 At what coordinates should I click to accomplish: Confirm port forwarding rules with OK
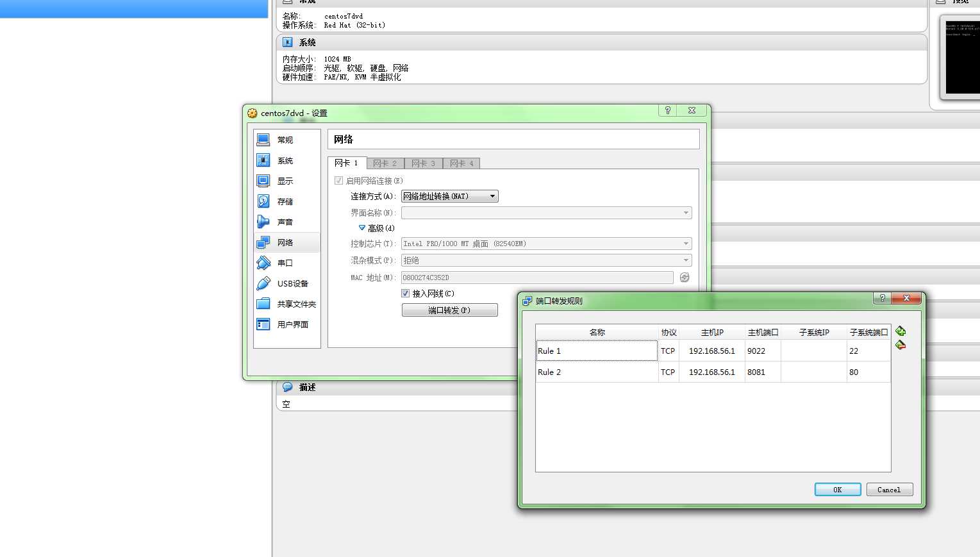tap(838, 490)
